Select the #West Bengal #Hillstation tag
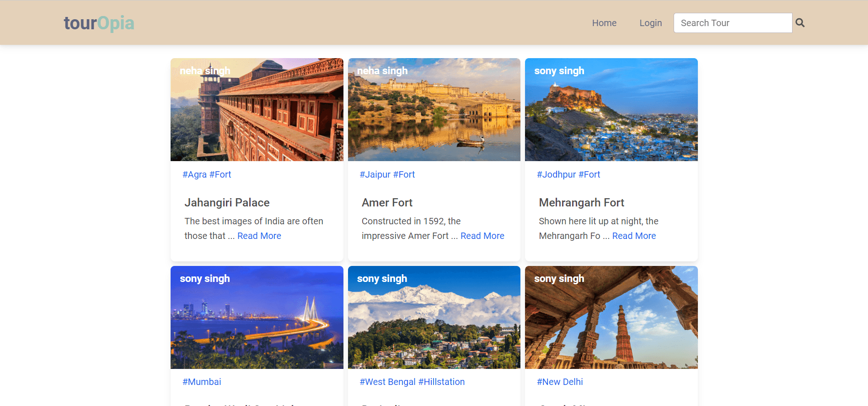 coord(412,382)
